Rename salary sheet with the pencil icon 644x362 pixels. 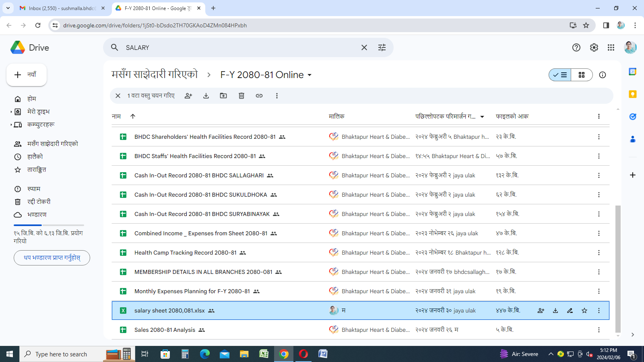pos(570,311)
